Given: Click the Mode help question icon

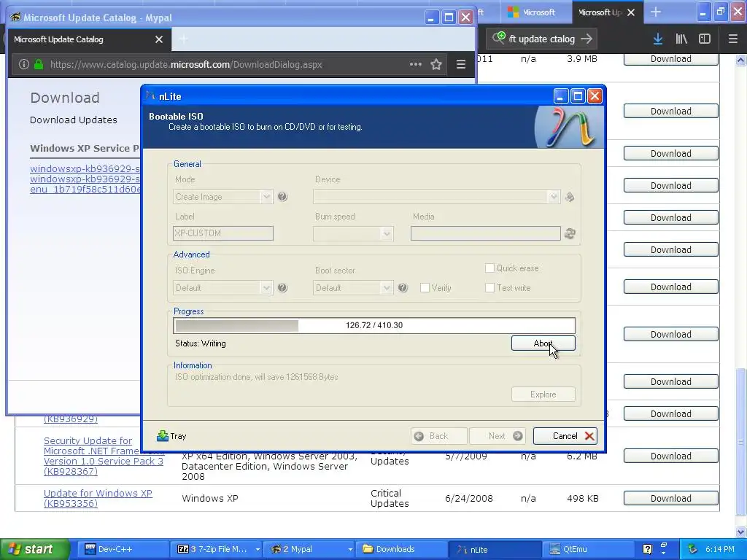Looking at the screenshot, I should tap(282, 197).
